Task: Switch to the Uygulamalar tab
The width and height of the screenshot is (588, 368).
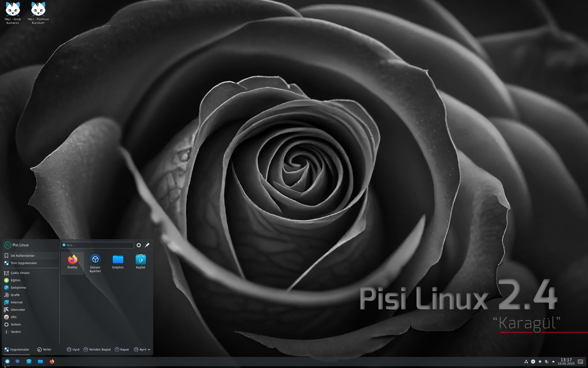Action: pyautogui.click(x=17, y=350)
